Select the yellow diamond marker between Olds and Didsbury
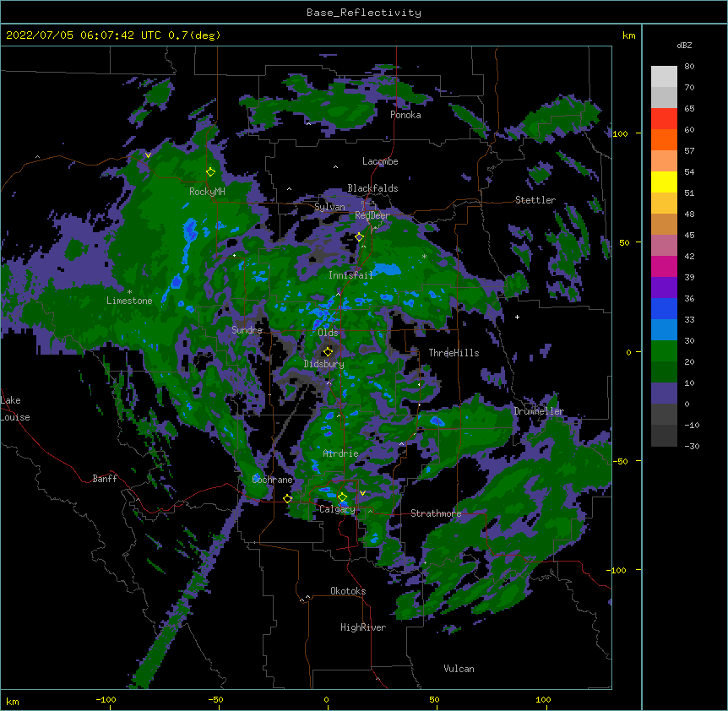 pyautogui.click(x=328, y=351)
